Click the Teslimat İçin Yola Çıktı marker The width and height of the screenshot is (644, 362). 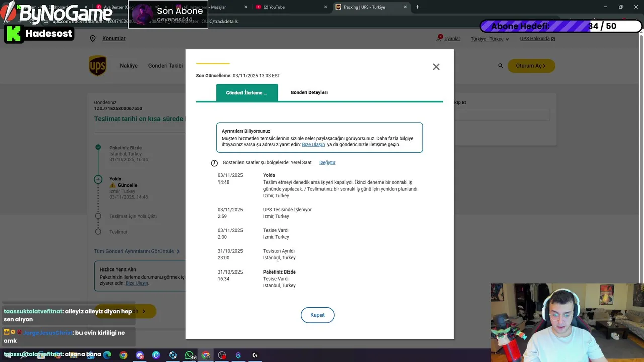click(98, 216)
